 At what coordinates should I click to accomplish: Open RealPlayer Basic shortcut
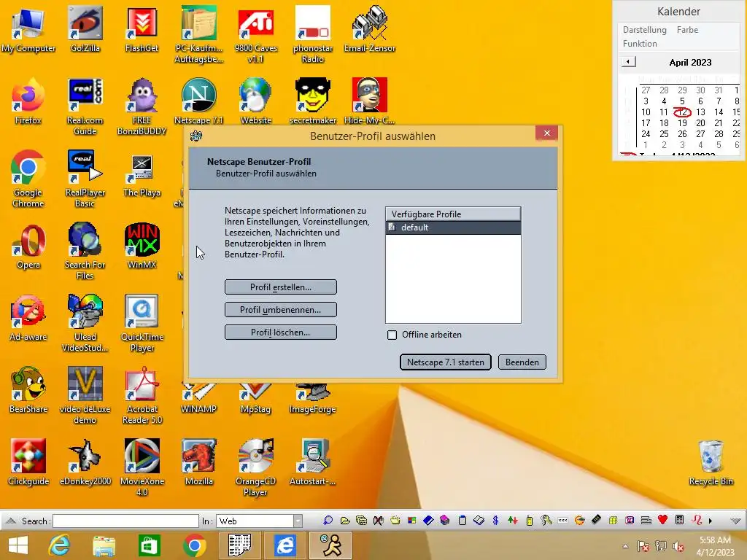85,179
